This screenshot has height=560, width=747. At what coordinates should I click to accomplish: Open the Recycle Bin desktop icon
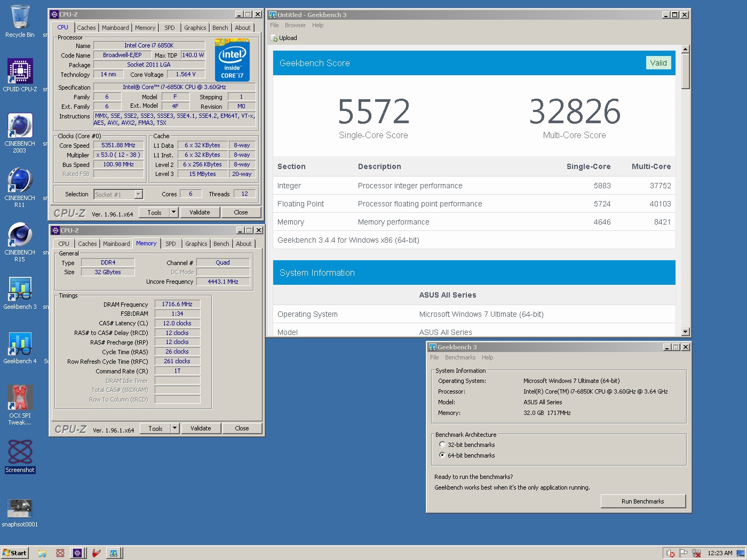coord(20,21)
